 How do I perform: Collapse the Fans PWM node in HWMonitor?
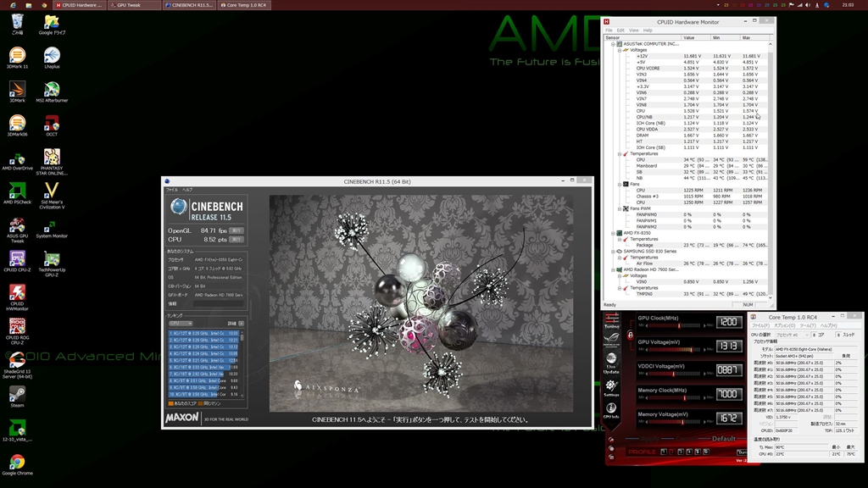tap(620, 208)
